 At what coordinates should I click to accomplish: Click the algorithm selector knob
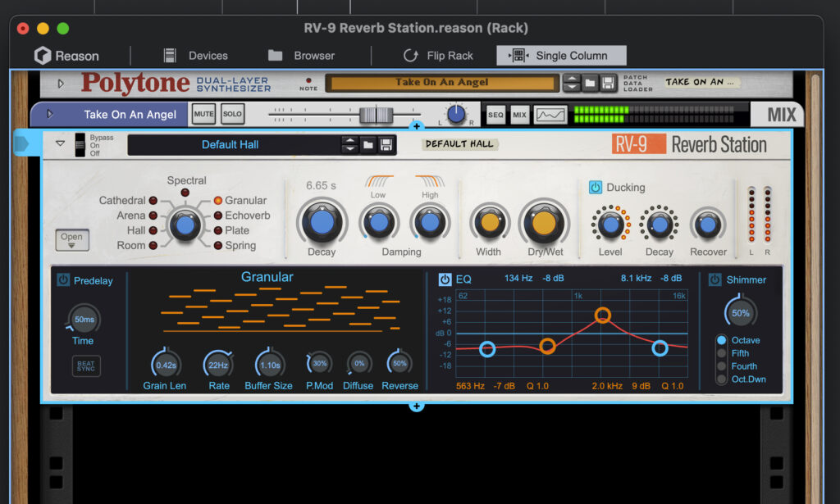tap(185, 225)
